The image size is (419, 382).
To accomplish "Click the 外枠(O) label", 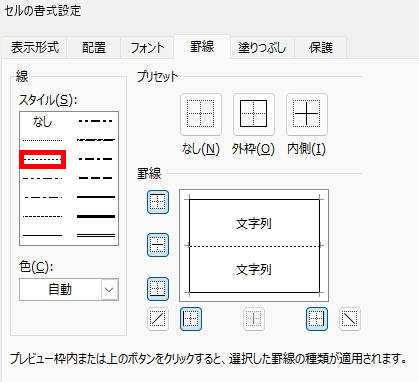I will [x=253, y=149].
